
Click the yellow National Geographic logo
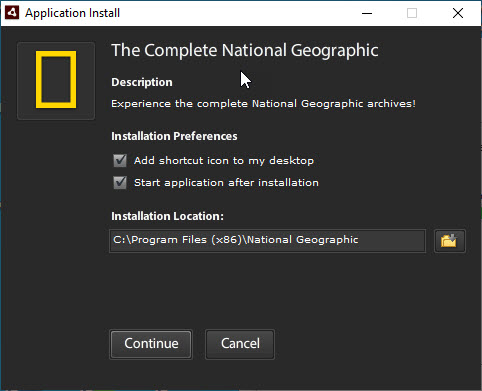[56, 80]
